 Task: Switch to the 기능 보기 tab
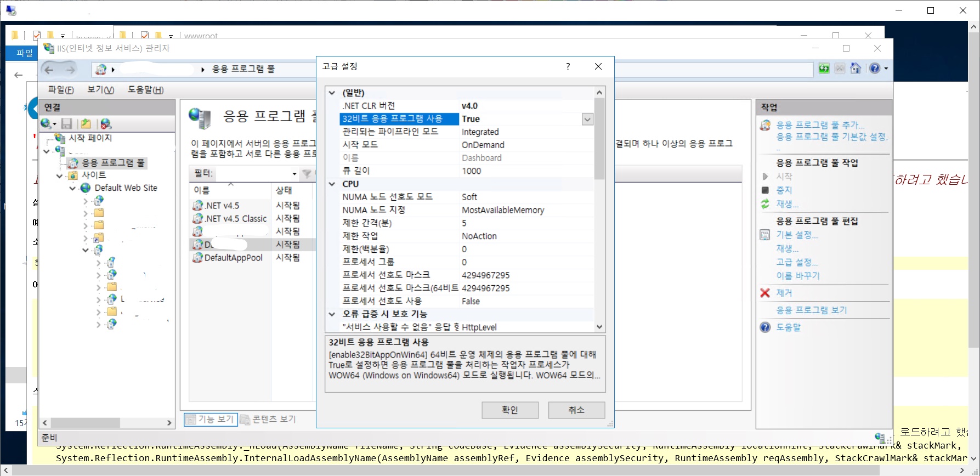[x=211, y=420]
